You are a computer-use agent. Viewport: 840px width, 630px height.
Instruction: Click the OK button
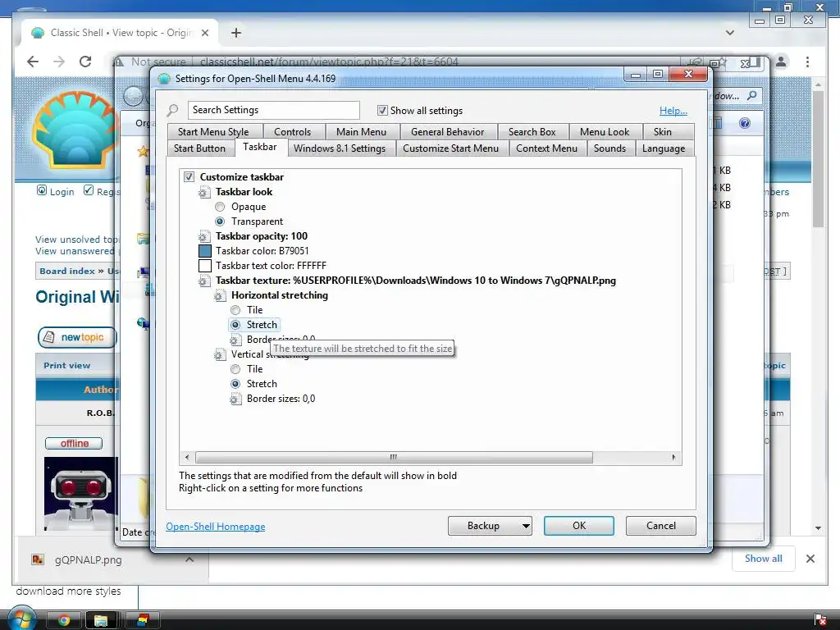[579, 526]
